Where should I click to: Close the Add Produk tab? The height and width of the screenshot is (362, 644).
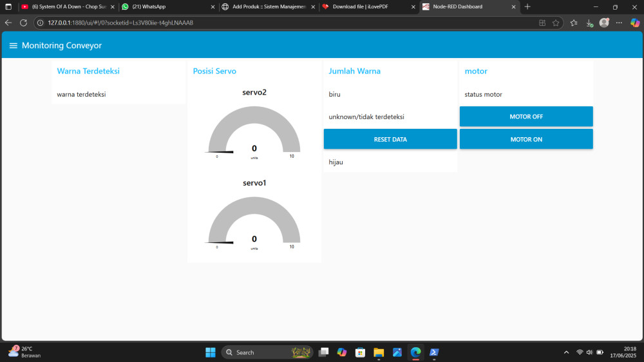pyautogui.click(x=313, y=7)
